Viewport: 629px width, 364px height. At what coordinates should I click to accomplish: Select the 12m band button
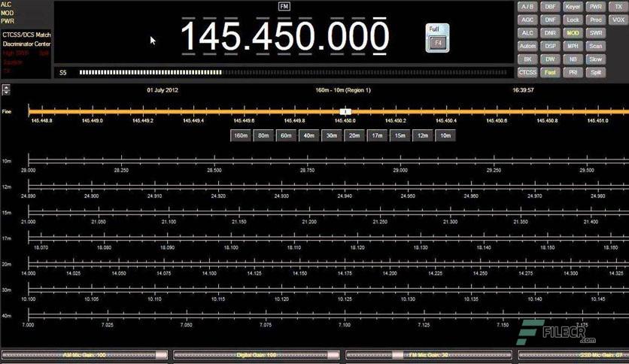pyautogui.click(x=423, y=135)
